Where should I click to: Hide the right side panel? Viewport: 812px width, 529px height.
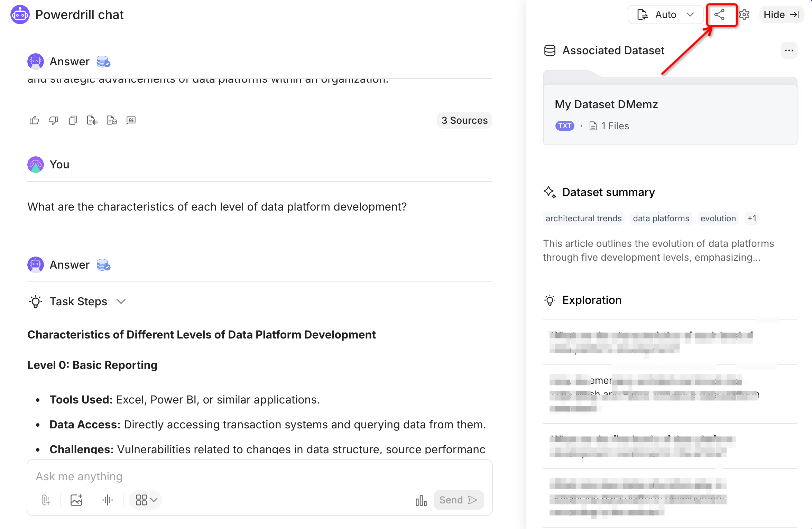point(781,15)
